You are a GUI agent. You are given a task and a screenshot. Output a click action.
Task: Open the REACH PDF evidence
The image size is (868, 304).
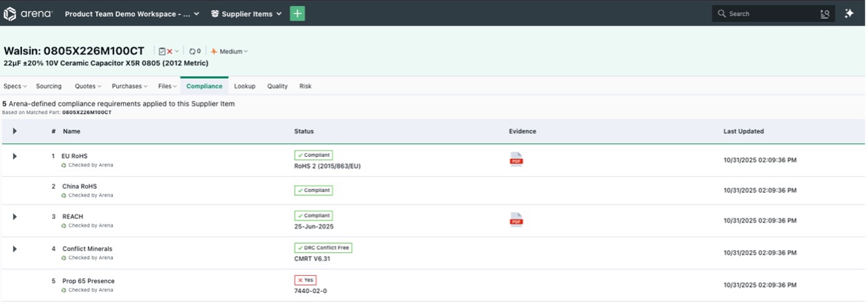click(516, 220)
